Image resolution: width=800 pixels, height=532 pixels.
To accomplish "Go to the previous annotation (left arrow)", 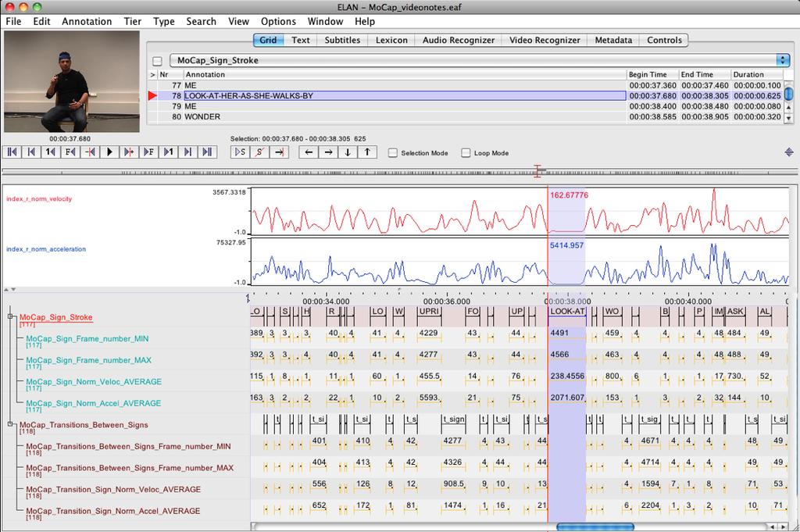I will pyautogui.click(x=309, y=152).
